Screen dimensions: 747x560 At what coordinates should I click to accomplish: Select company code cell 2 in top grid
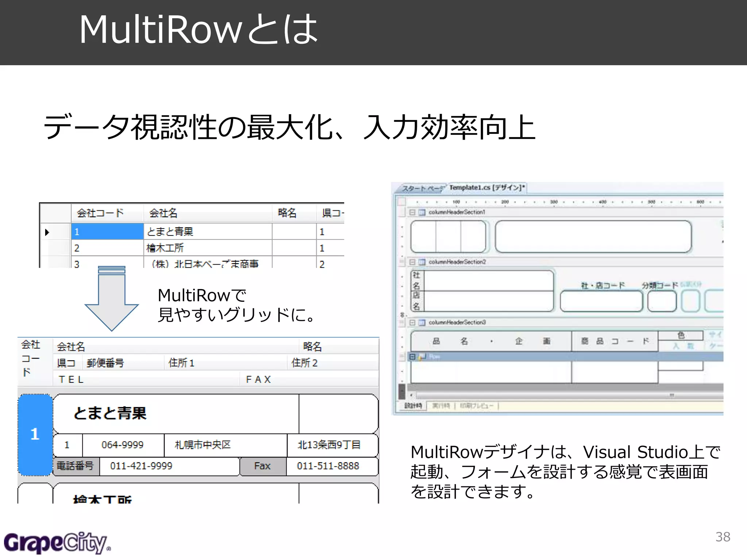point(107,248)
